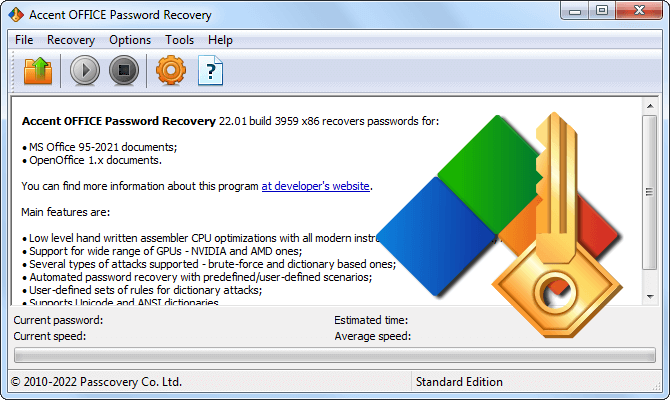Click the '© 2010-2022 Passcovery Co. Ltd.' text
670x400 pixels.
(x=97, y=382)
